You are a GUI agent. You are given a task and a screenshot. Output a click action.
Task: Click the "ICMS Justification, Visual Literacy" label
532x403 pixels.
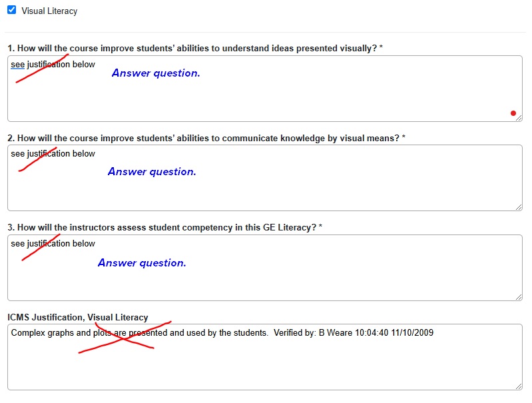pos(78,318)
